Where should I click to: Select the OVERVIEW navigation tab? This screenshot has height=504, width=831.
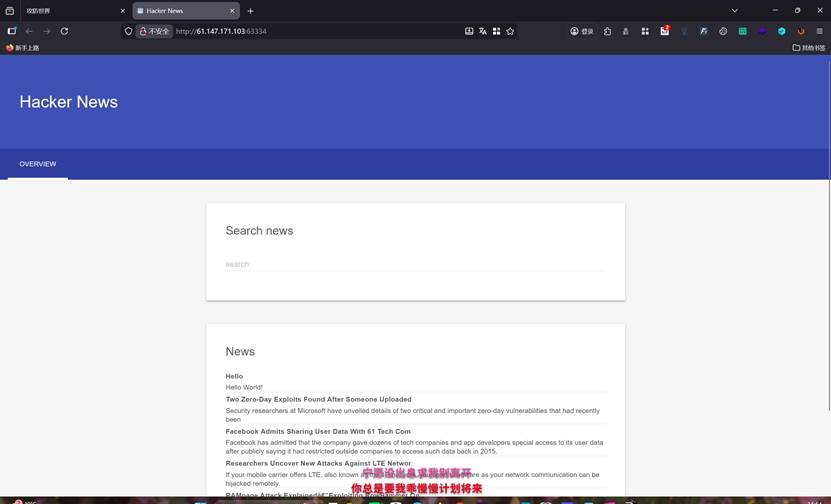[38, 164]
